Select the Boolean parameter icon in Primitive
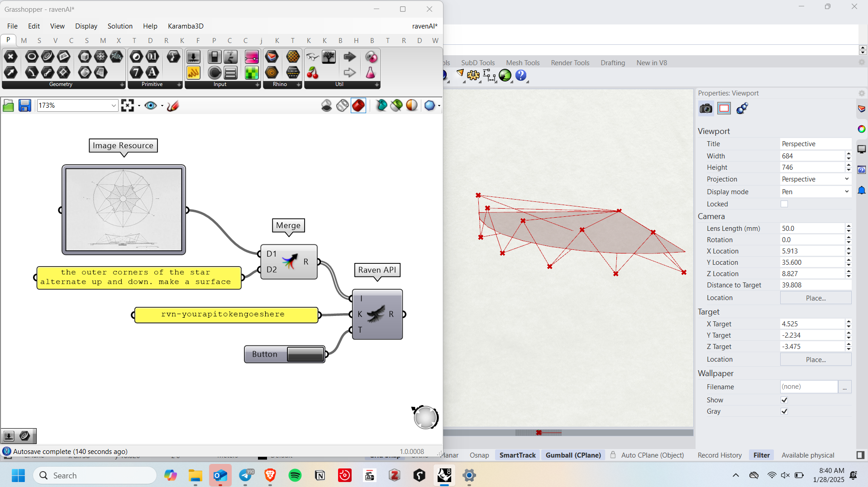Image resolution: width=868 pixels, height=487 pixels. [x=136, y=57]
